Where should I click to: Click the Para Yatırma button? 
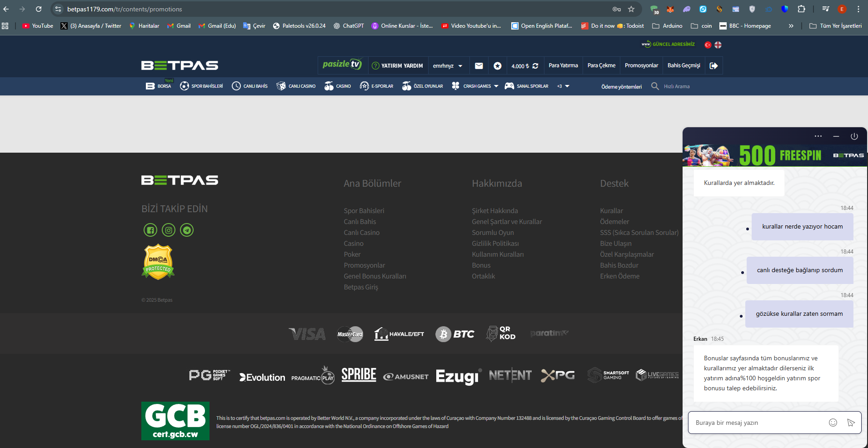tap(563, 65)
